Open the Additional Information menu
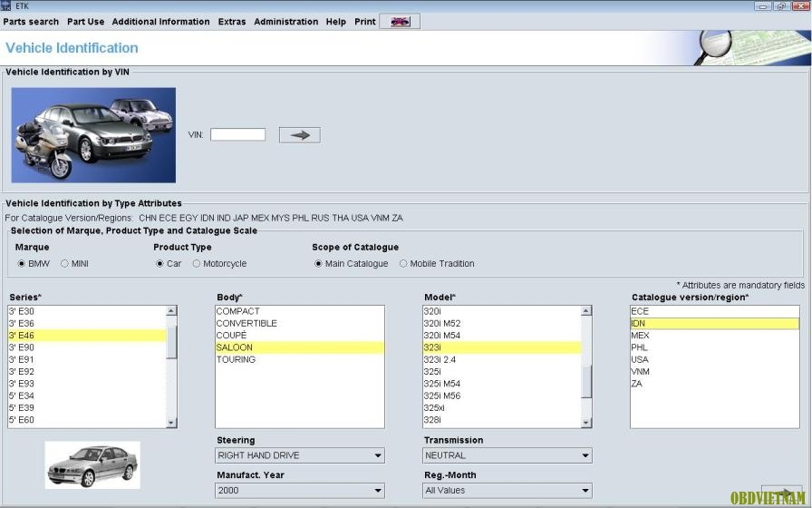Screen dimensions: 812x508 pos(160,22)
